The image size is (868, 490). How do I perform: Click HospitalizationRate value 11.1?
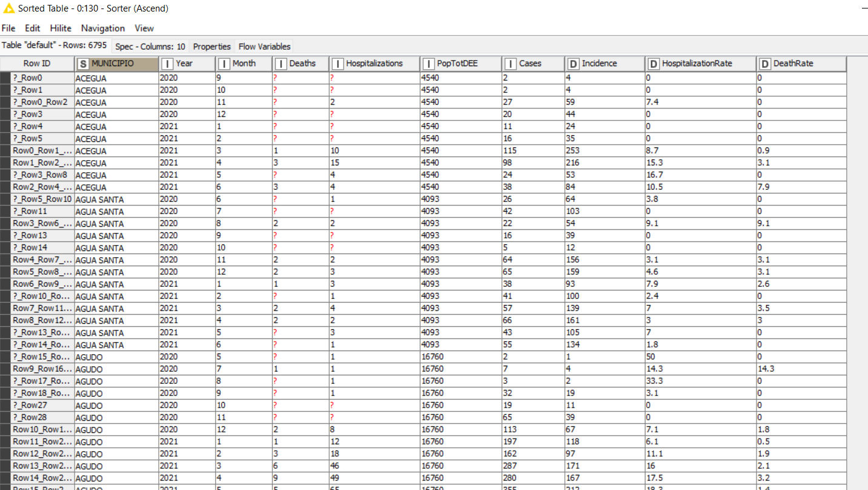[x=701, y=454]
